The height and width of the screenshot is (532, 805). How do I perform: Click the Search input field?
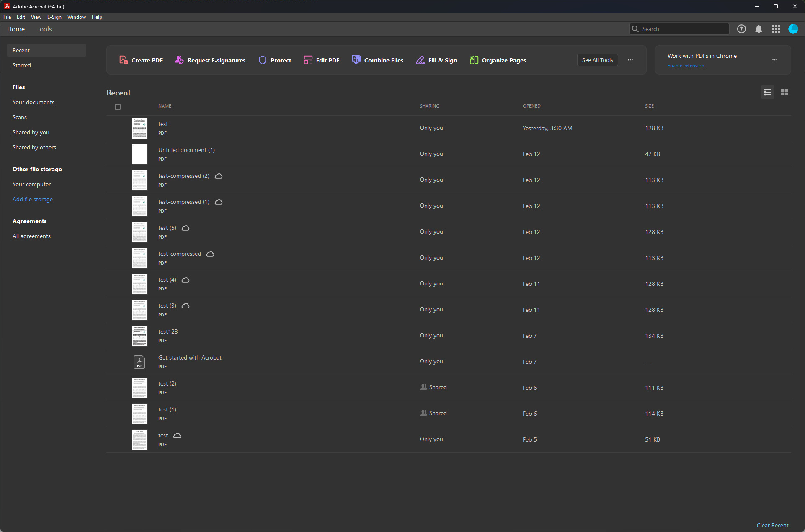point(683,29)
